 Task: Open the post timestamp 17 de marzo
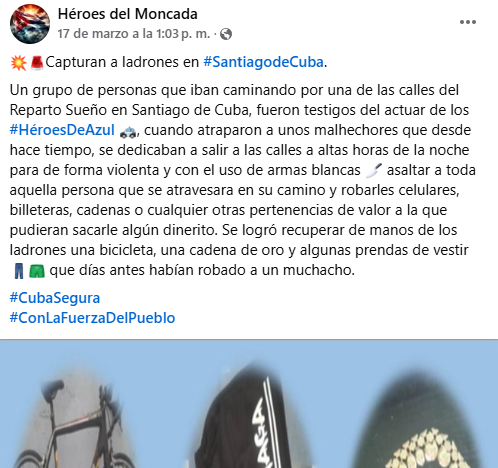[134, 34]
